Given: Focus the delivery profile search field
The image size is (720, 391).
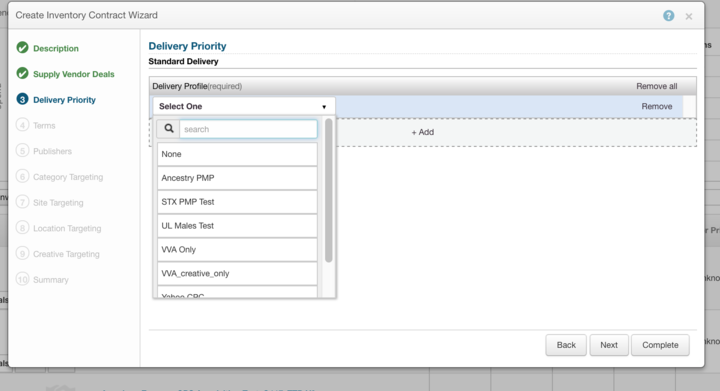Looking at the screenshot, I should point(248,129).
